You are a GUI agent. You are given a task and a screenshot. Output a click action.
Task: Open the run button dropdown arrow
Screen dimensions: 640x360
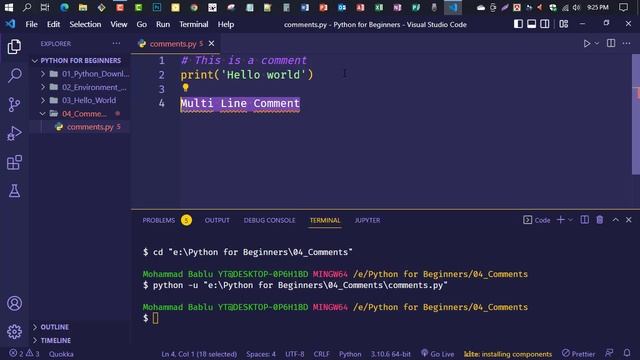pyautogui.click(x=597, y=43)
